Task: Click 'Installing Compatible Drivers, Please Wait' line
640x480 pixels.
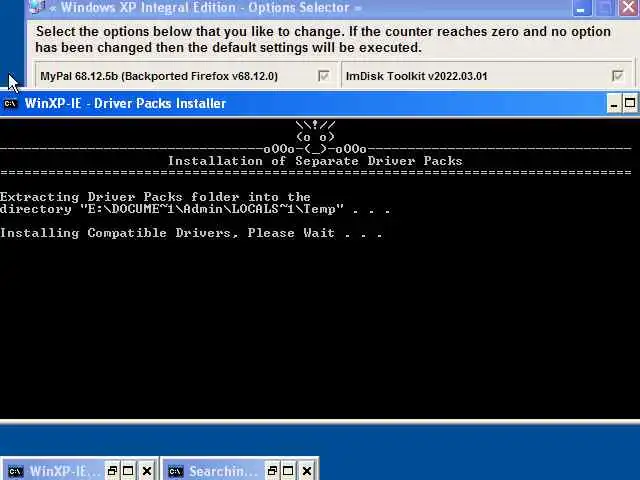Action: click(x=191, y=233)
